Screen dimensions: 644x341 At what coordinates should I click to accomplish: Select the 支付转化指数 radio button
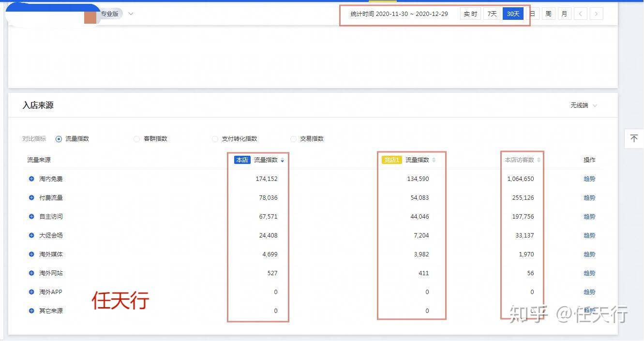[x=215, y=139]
